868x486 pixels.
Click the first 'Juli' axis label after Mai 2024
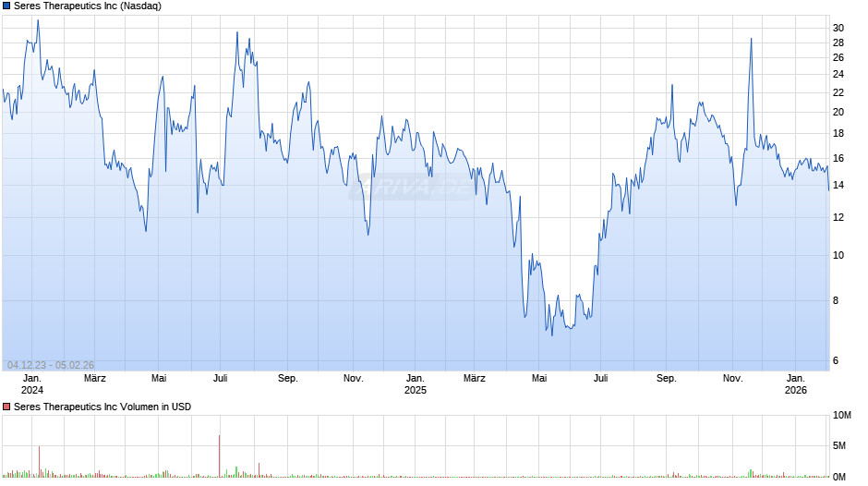coord(221,379)
